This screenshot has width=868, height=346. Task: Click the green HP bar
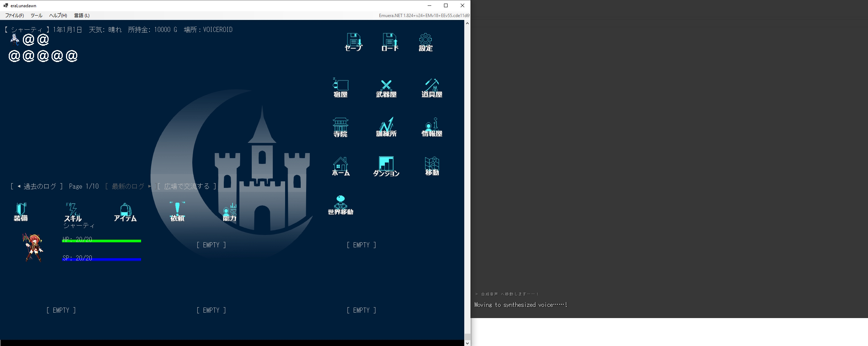click(x=102, y=241)
